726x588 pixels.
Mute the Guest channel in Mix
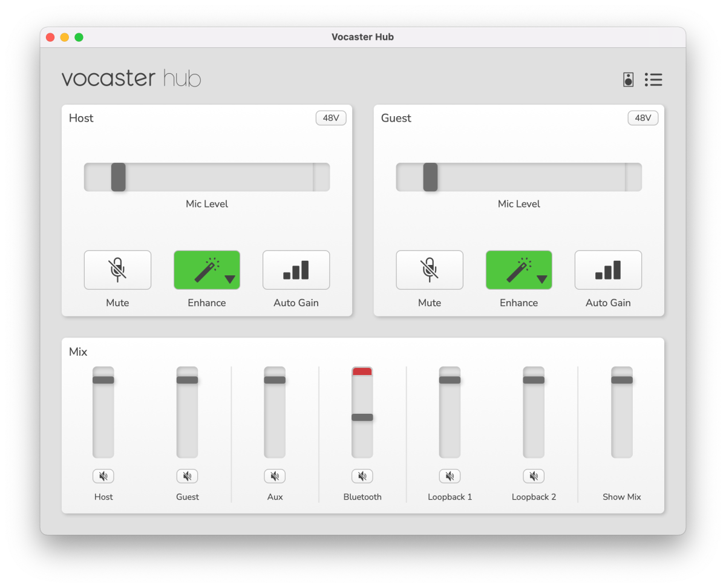[188, 476]
